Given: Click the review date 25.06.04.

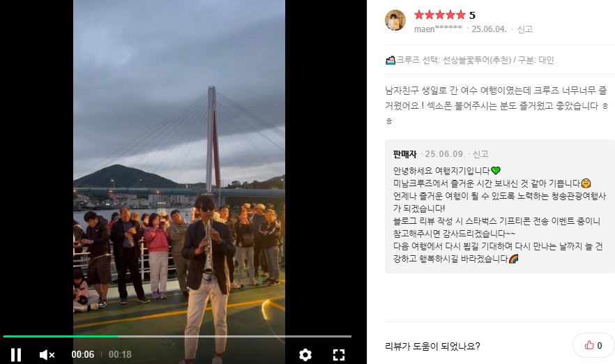Looking at the screenshot, I should 489,29.
